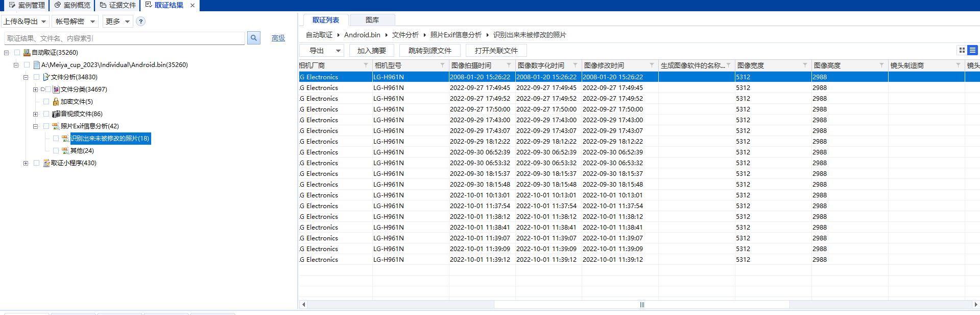Expand the 文件分类 tree node
The height and width of the screenshot is (315, 980).
pyautogui.click(x=36, y=89)
